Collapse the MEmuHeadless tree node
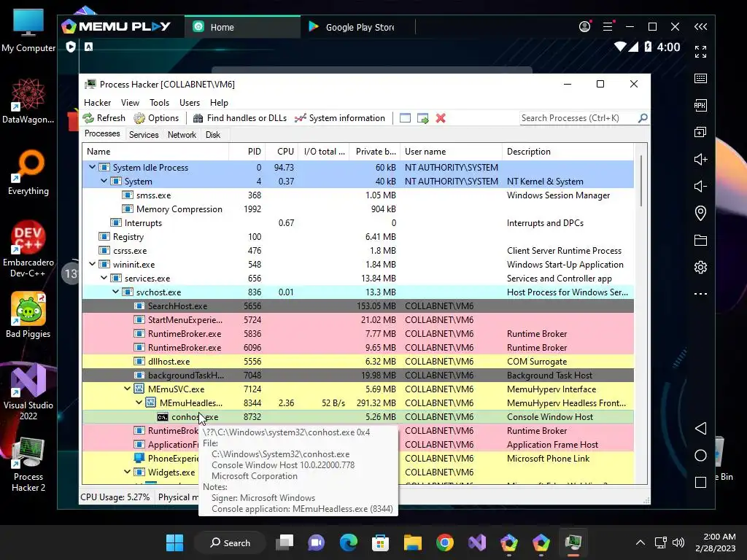This screenshot has height=560, width=747. (x=139, y=402)
